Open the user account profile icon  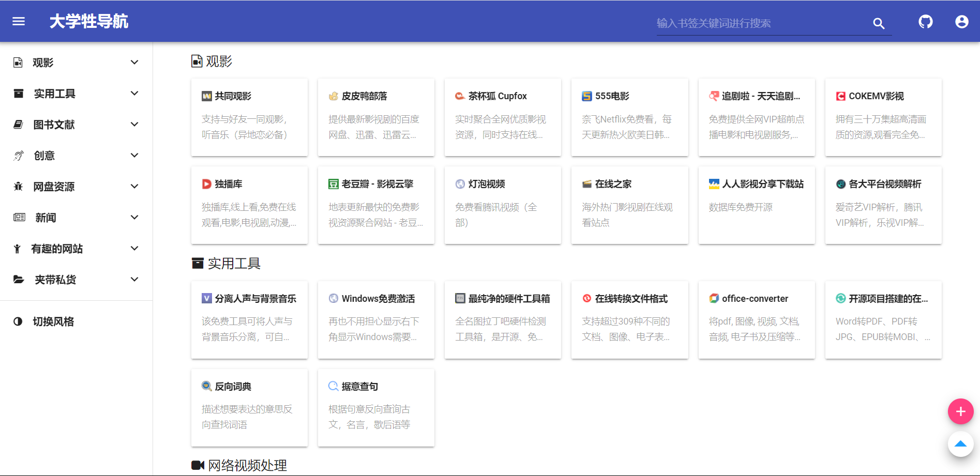(x=961, y=22)
